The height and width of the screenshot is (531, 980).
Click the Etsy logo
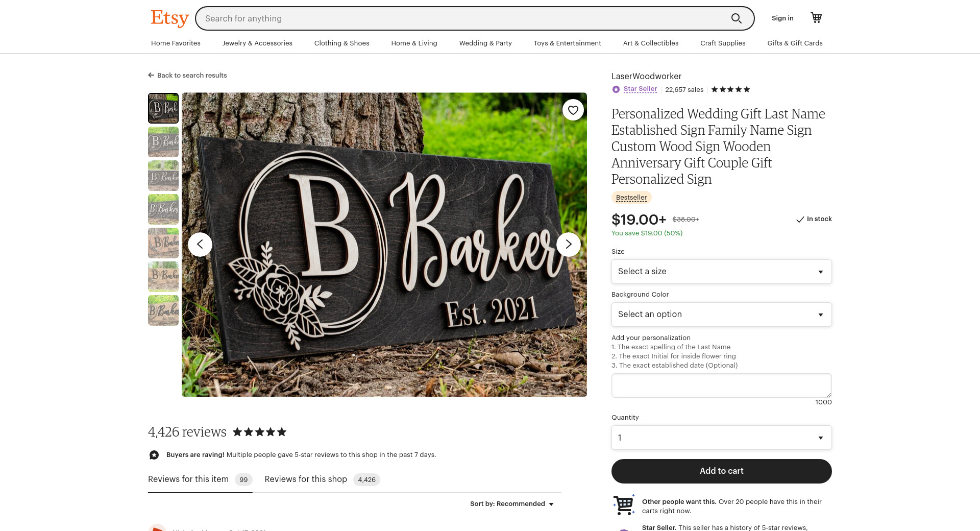pyautogui.click(x=169, y=18)
